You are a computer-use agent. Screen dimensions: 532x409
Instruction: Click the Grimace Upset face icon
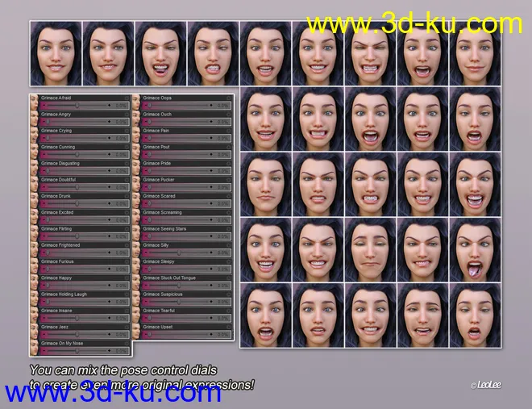[x=136, y=332]
